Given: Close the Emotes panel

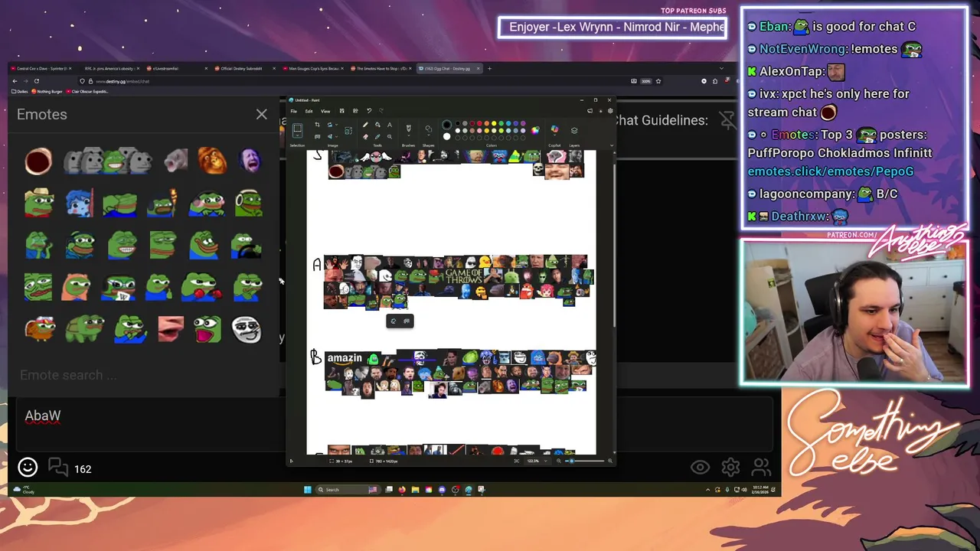Looking at the screenshot, I should pos(261,115).
